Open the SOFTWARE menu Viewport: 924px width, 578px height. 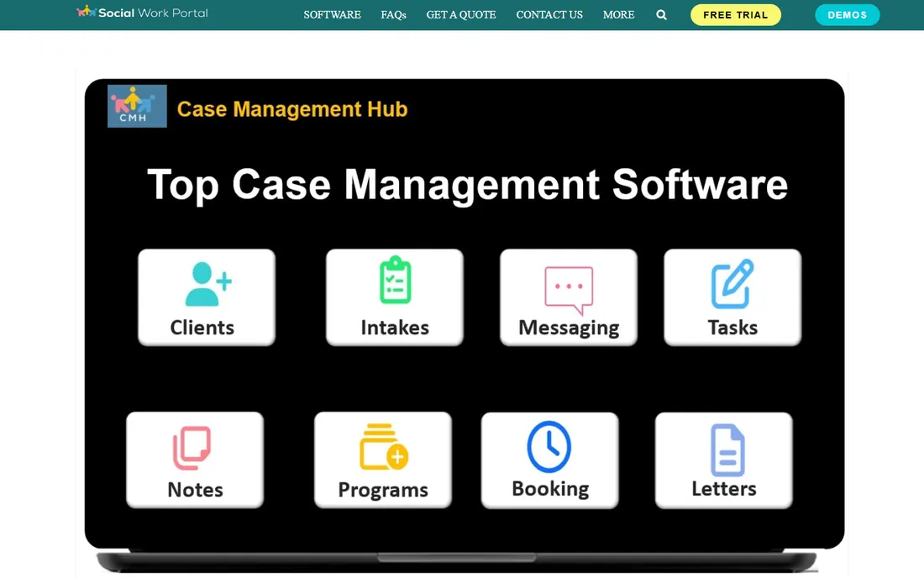[333, 15]
